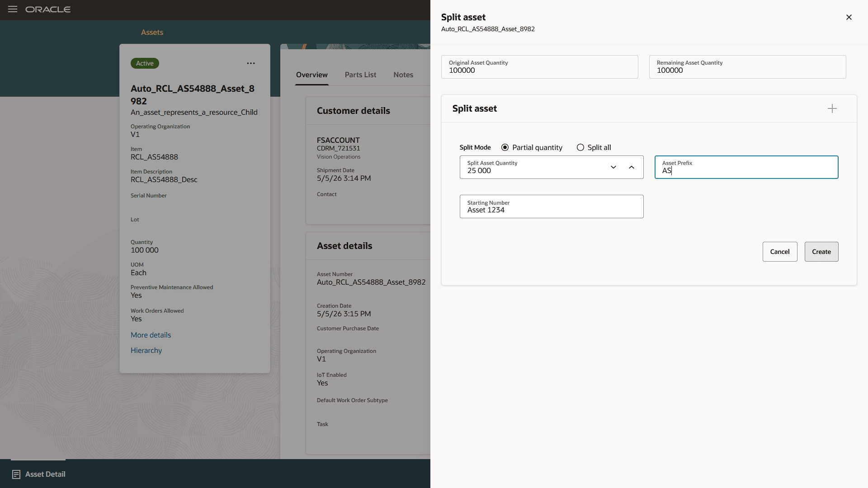868x488 pixels.
Task: Select Partial quantity split mode
Action: [x=505, y=147]
